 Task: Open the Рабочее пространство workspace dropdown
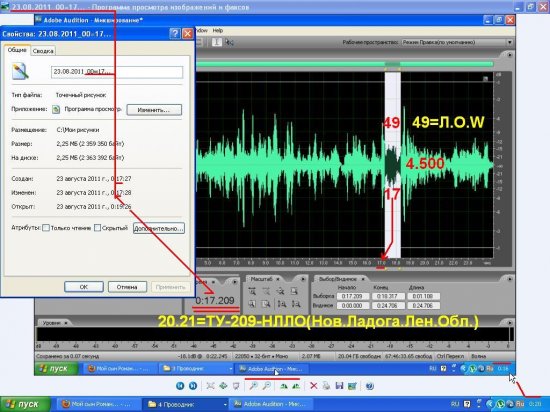(x=509, y=42)
